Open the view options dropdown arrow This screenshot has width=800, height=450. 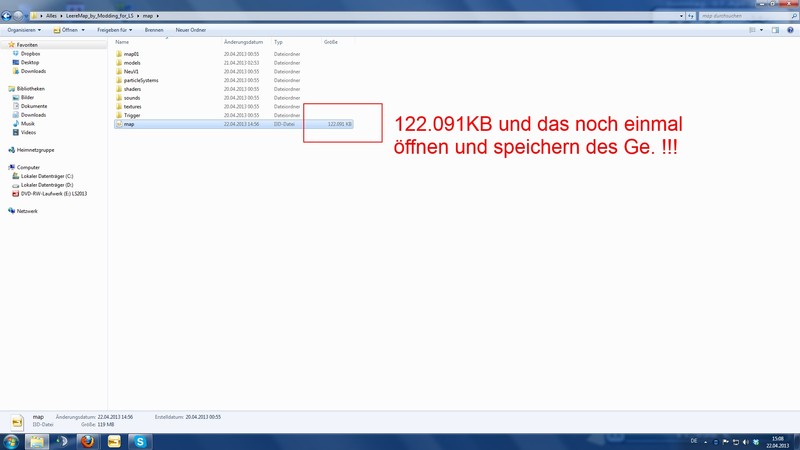761,30
